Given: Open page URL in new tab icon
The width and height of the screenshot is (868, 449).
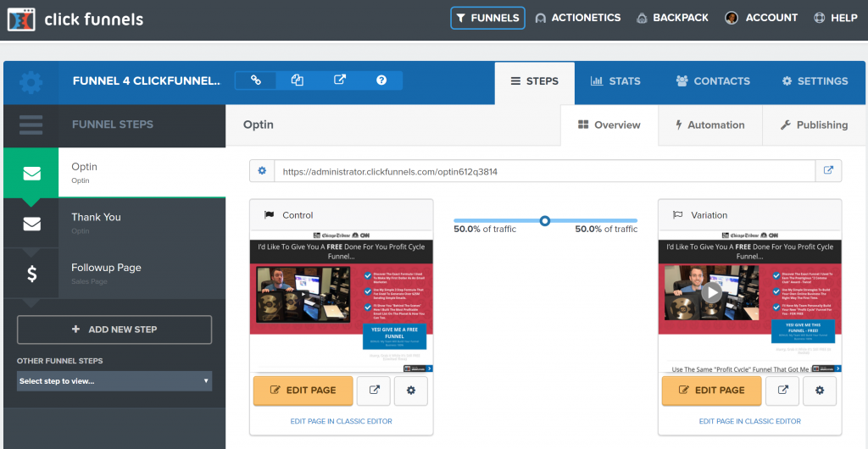Looking at the screenshot, I should pos(828,171).
